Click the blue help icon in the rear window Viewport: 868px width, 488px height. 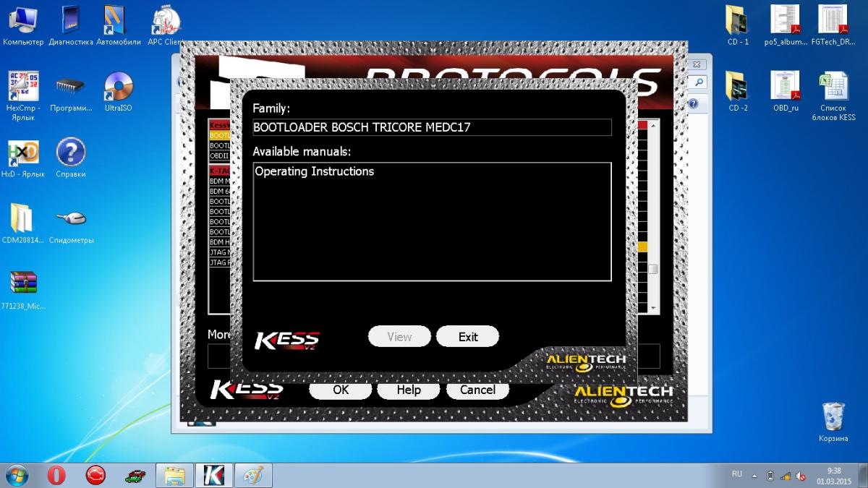tap(693, 103)
